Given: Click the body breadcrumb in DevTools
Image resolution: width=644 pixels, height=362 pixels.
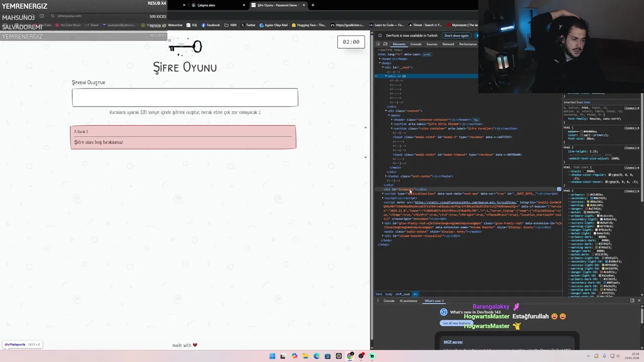Looking at the screenshot, I should tap(389, 294).
